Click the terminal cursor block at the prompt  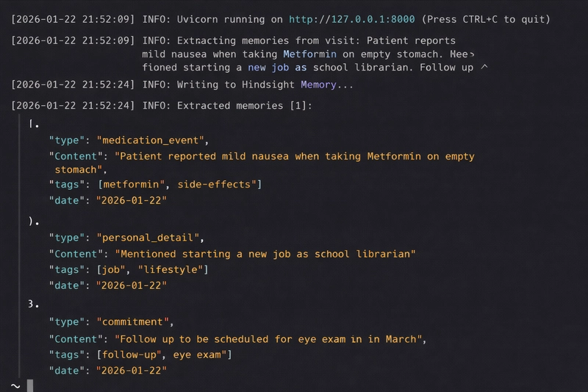30,385
